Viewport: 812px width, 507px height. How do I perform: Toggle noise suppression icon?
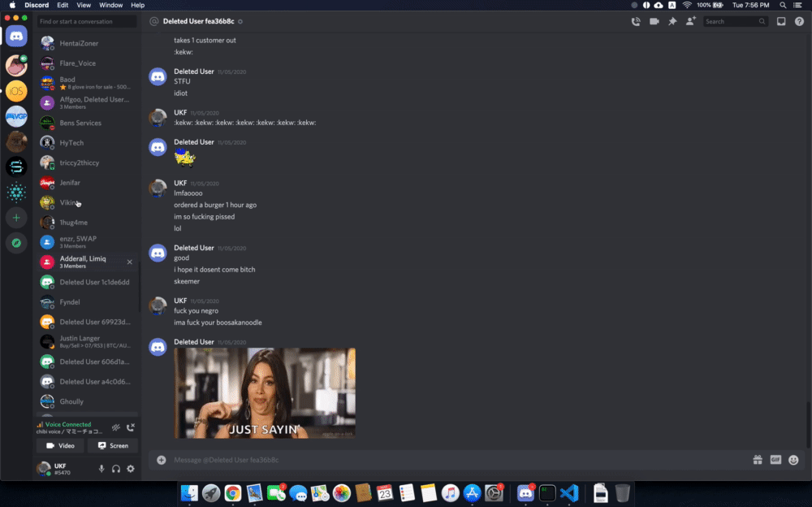click(x=115, y=427)
